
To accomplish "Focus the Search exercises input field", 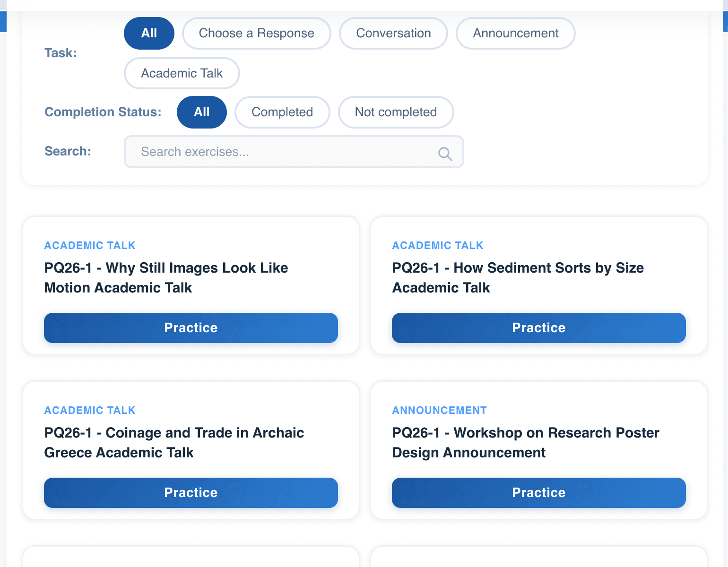I will click(284, 152).
